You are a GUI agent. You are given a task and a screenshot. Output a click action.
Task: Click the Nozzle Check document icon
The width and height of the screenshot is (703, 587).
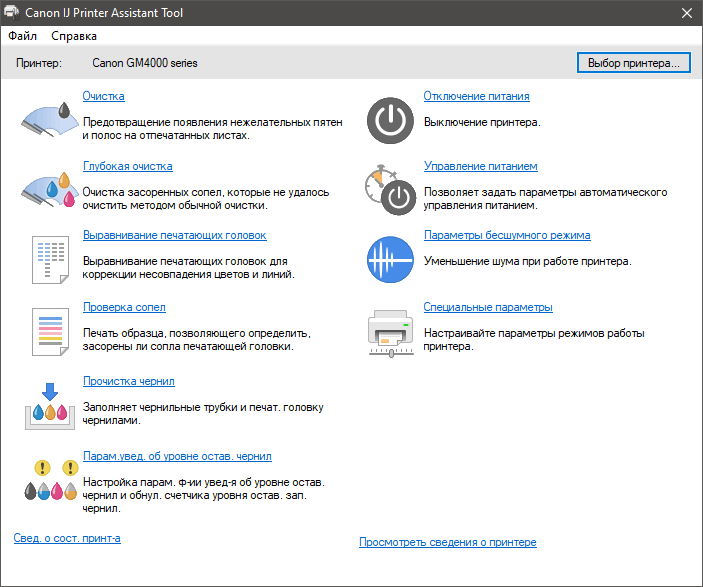tap(48, 329)
